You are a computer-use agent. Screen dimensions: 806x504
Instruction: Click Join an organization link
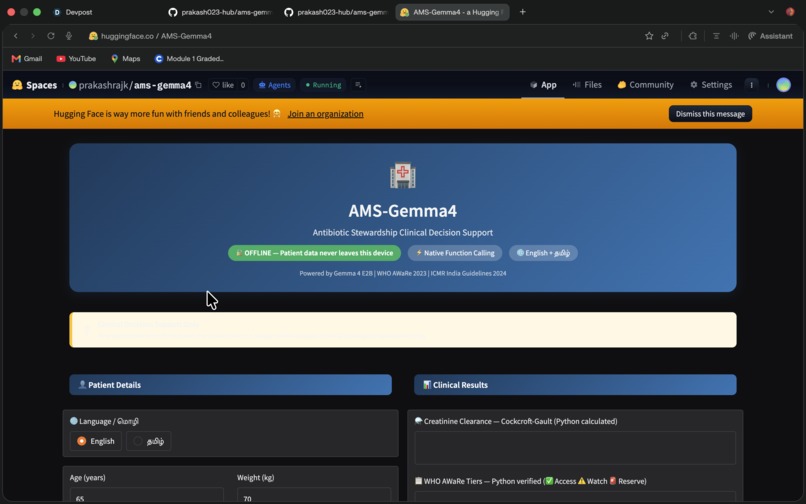pos(325,114)
